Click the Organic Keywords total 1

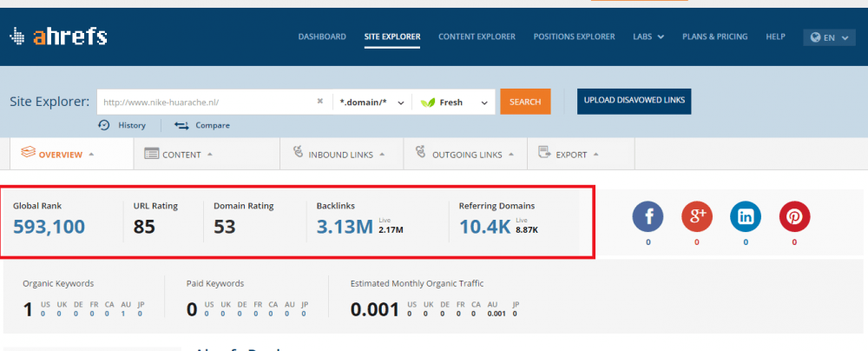(29, 309)
